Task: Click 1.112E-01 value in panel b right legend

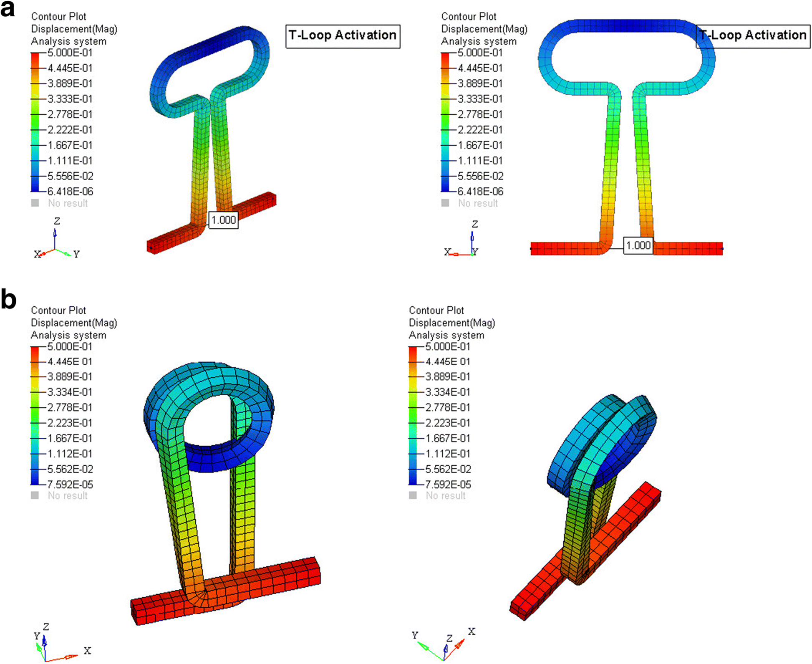Action: [x=448, y=454]
